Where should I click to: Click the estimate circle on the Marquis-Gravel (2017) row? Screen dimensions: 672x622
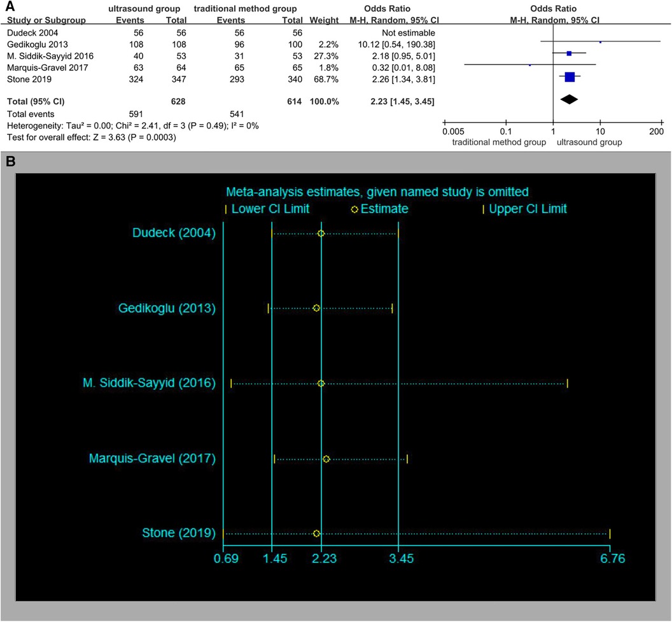[326, 459]
